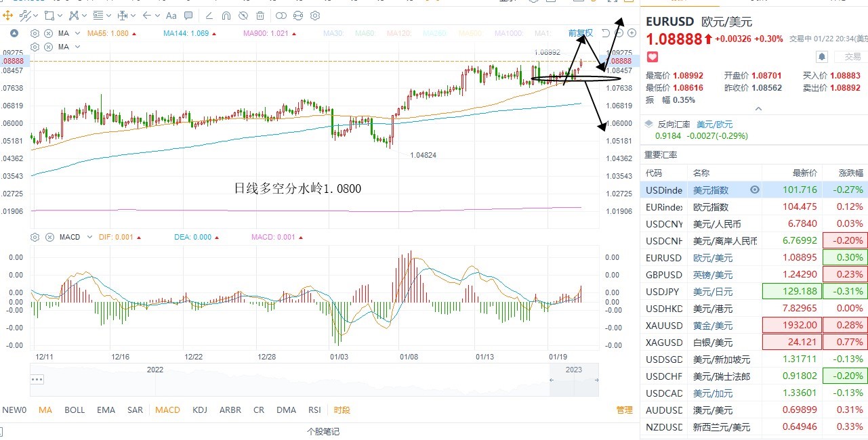868x440 pixels.
Task: Open the first MA indicator dropdown
Action: coord(77,33)
